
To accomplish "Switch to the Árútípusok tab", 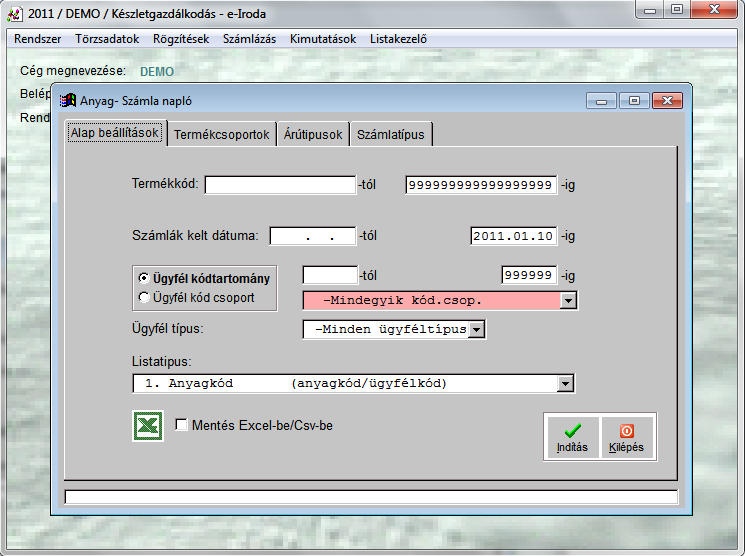I will pos(313,135).
